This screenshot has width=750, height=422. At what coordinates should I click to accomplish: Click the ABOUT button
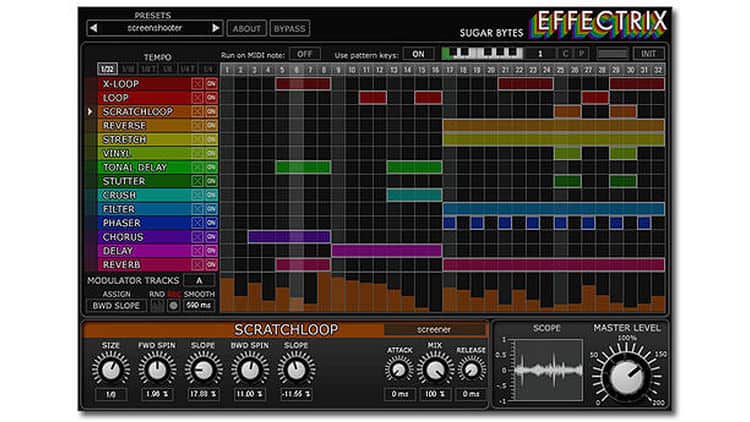pyautogui.click(x=246, y=29)
